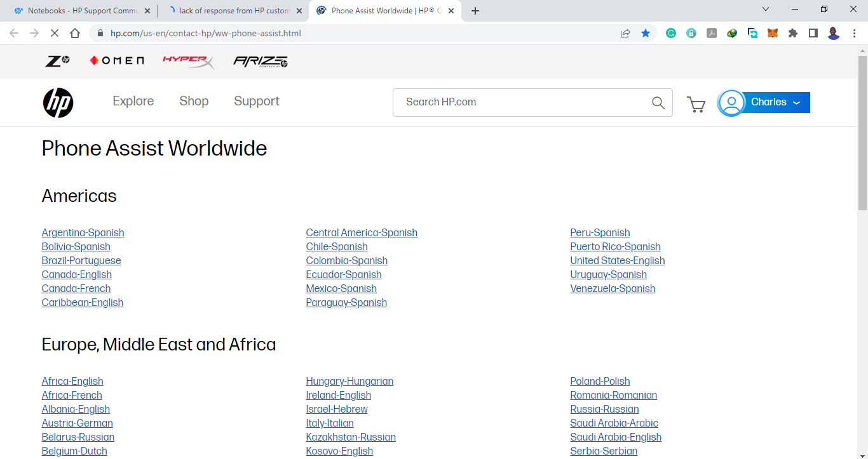
Task: Open the OMEN brand logo
Action: point(117,61)
